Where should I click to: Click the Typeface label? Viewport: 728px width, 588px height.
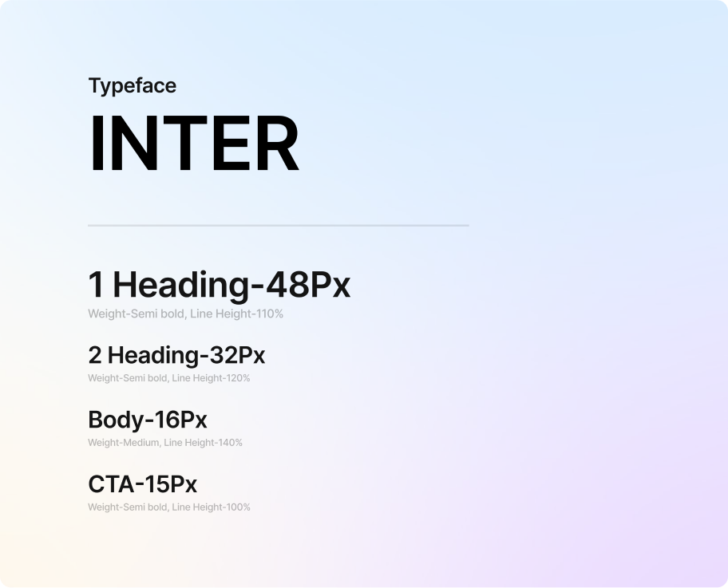(x=132, y=85)
